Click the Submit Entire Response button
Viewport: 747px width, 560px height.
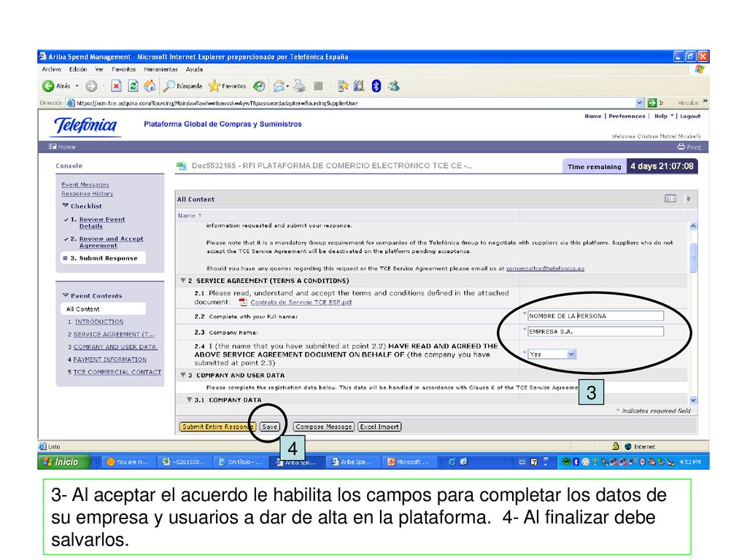(217, 427)
